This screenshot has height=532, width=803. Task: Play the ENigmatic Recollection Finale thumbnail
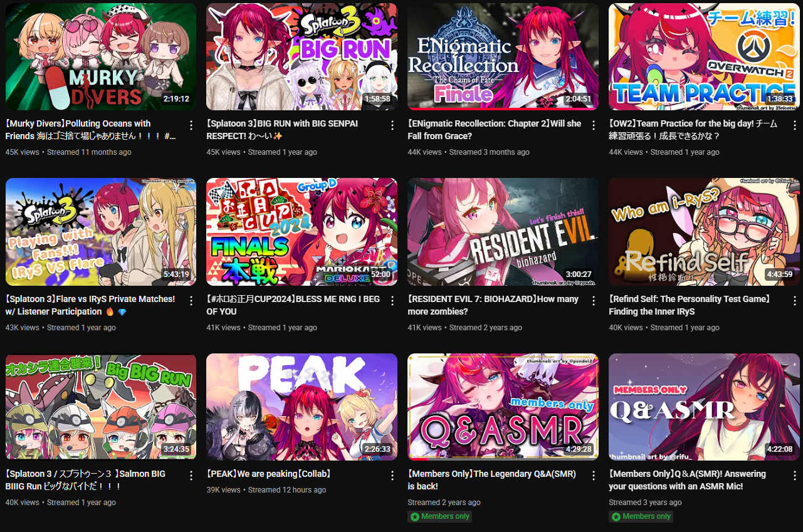click(x=503, y=56)
